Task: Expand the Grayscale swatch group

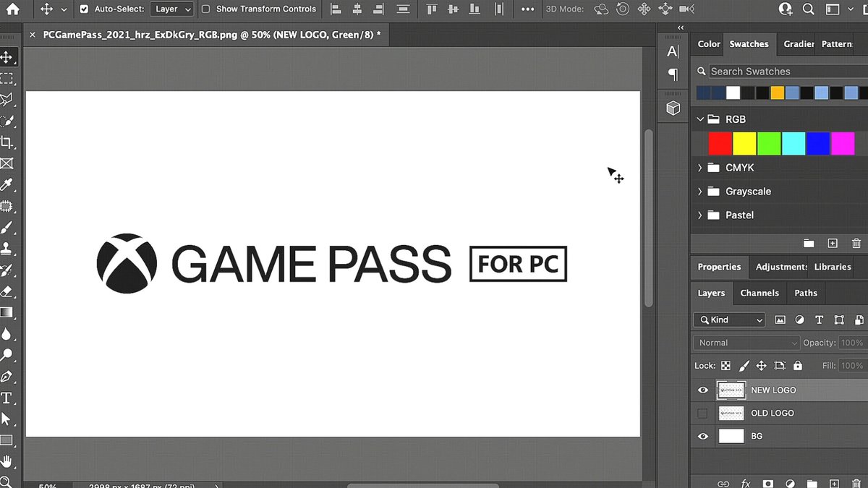Action: coord(700,192)
